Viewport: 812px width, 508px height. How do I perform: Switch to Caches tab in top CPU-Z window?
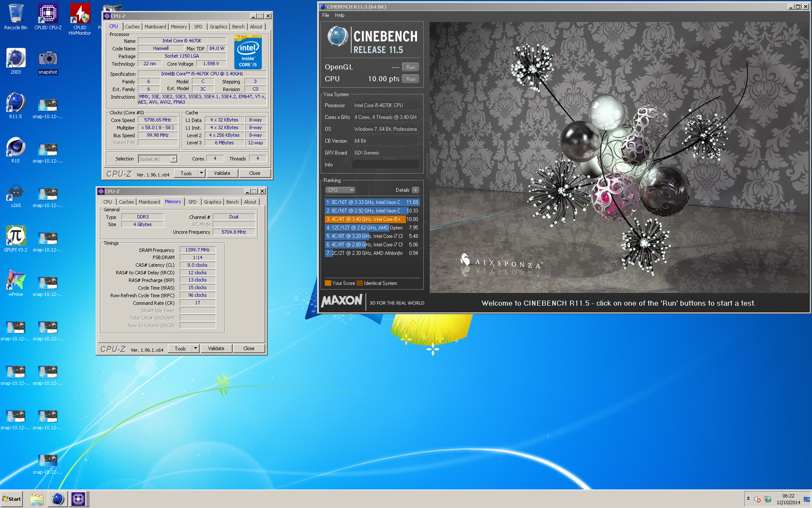(x=132, y=27)
